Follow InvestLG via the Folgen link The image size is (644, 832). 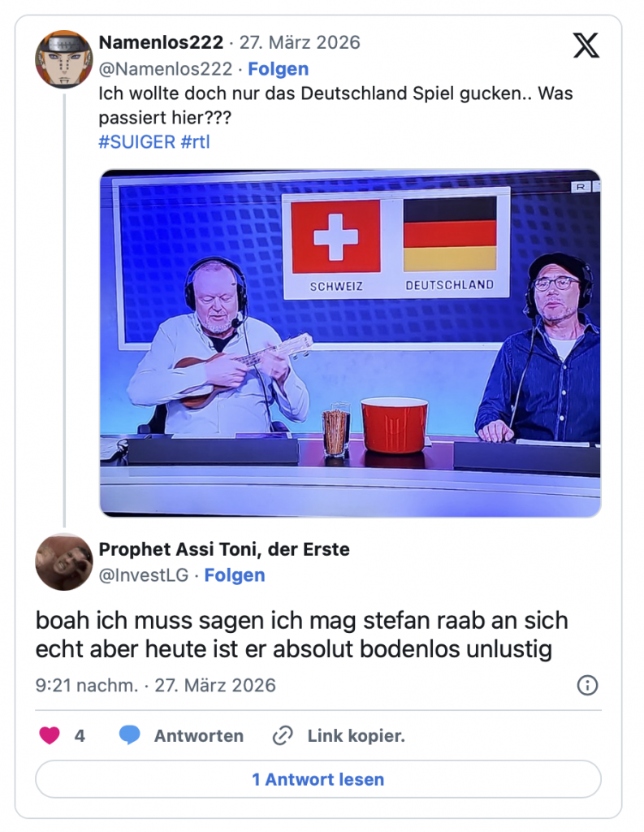[x=237, y=575]
